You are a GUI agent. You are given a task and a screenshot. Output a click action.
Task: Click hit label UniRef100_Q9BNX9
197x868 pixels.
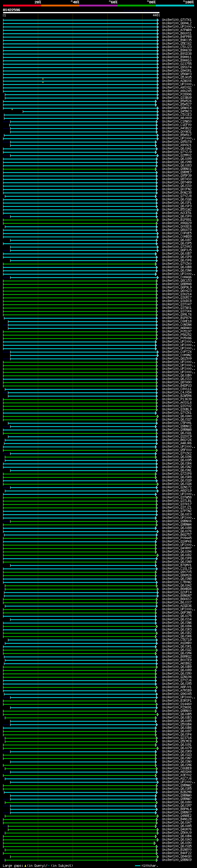[x=176, y=860]
